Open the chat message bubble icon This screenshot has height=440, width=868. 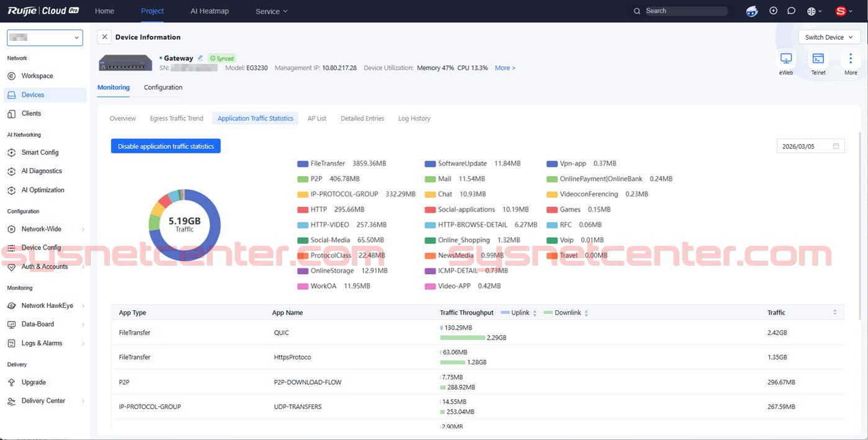(791, 11)
